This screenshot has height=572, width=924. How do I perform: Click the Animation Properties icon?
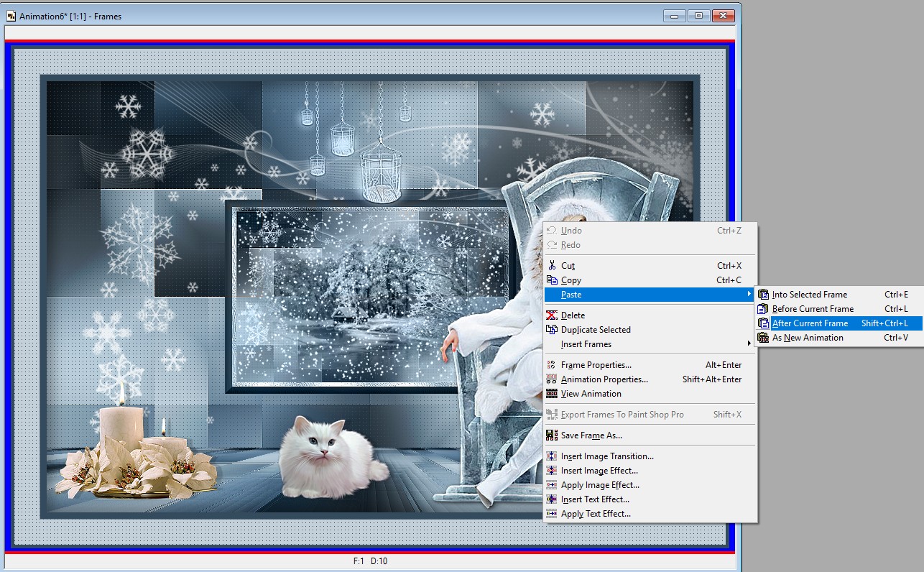pos(552,379)
